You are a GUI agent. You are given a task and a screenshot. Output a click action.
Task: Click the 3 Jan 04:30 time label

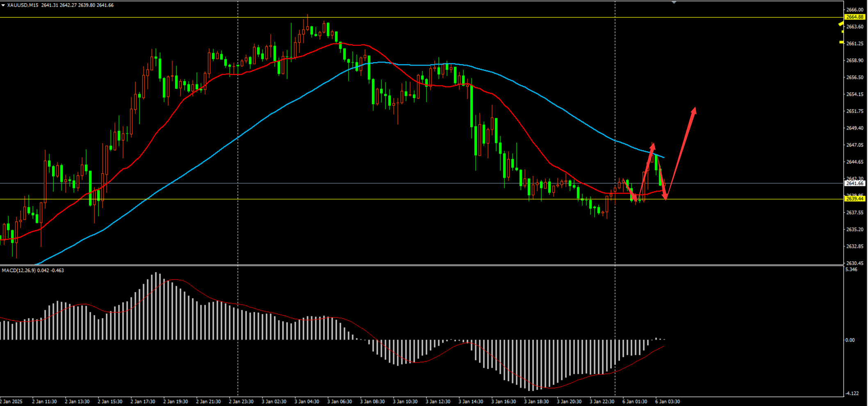pos(307,401)
